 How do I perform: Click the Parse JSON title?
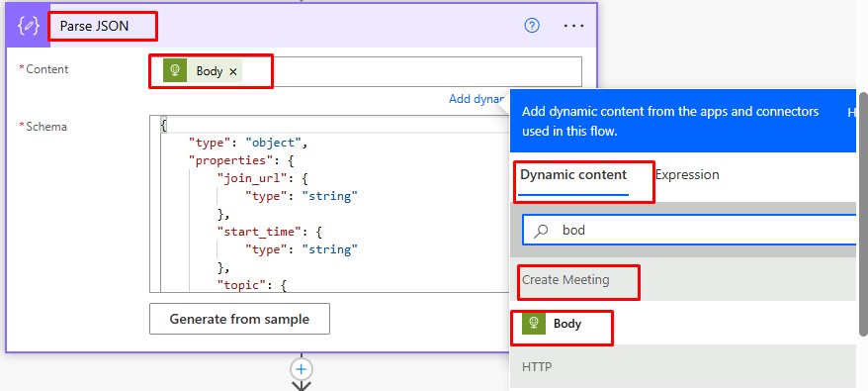94,26
